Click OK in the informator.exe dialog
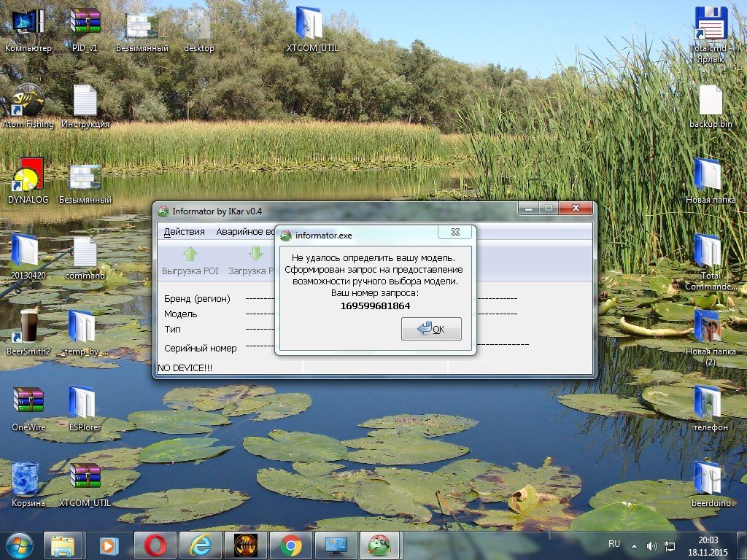This screenshot has width=747, height=560. pyautogui.click(x=431, y=329)
